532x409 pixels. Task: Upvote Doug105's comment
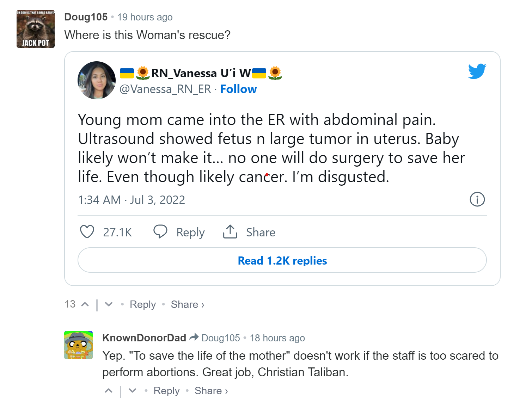point(85,304)
